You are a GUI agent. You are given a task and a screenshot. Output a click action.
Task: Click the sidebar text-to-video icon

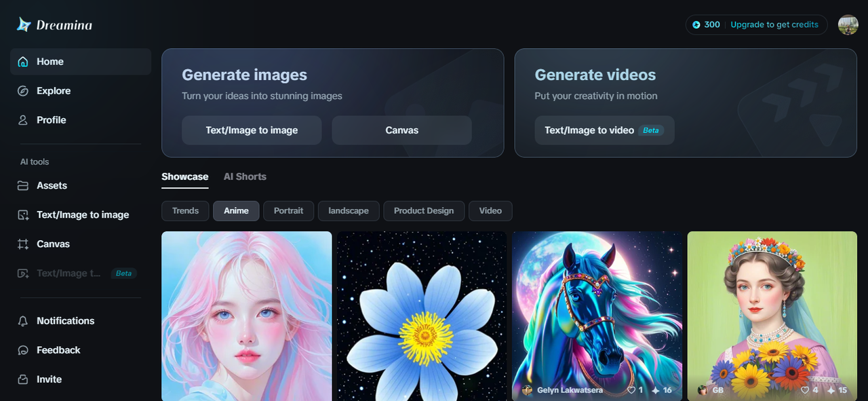pos(23,273)
